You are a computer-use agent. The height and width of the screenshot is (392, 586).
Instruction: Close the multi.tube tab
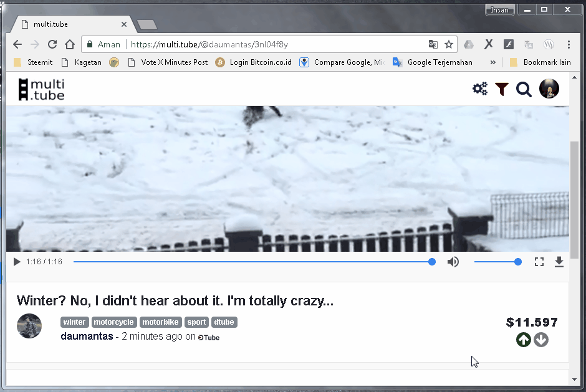pos(124,24)
